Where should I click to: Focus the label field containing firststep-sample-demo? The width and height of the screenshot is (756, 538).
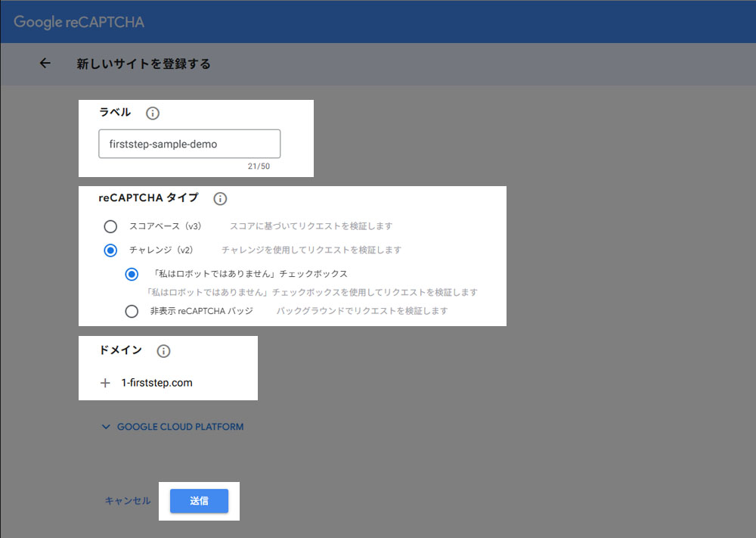(189, 144)
